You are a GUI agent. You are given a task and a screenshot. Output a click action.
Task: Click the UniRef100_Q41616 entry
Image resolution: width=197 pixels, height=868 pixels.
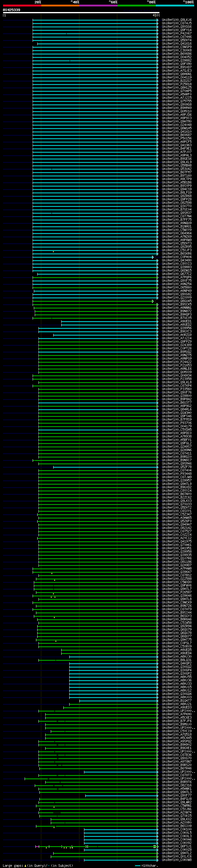click(177, 43)
